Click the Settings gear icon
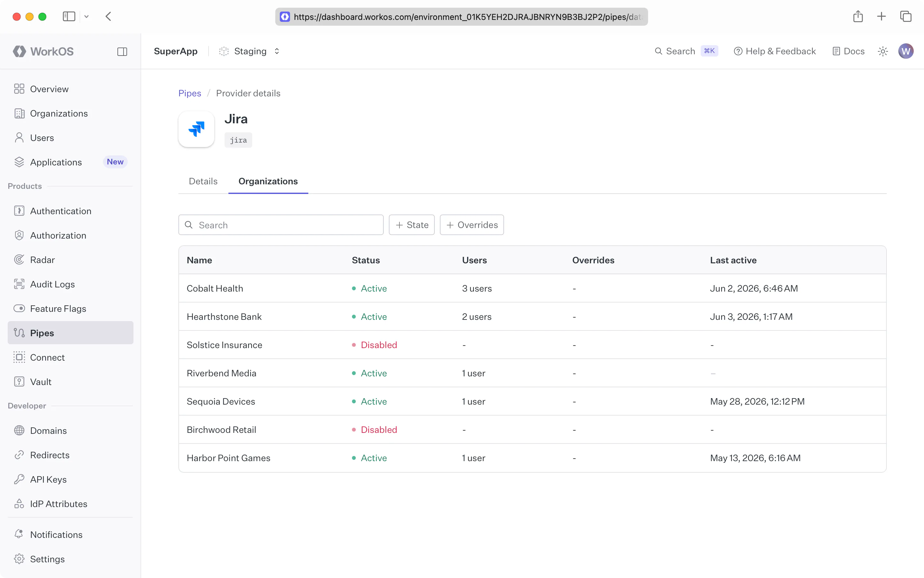Viewport: 924px width, 578px height. coord(19,559)
